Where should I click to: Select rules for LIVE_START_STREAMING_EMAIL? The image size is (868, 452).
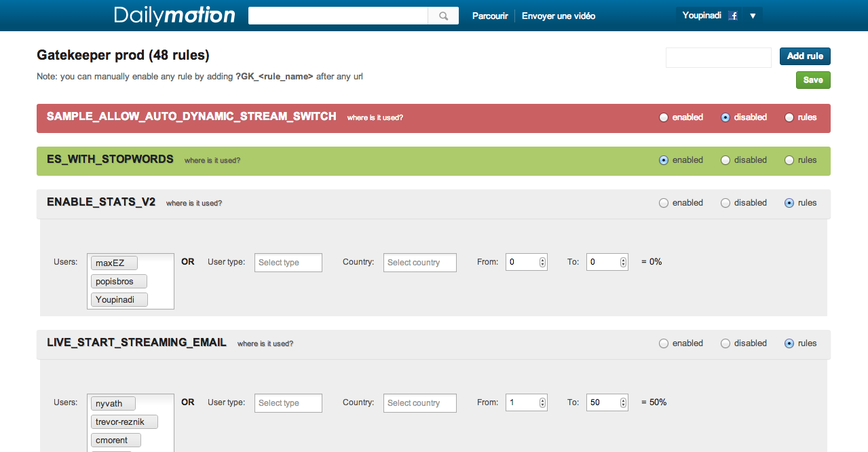789,343
